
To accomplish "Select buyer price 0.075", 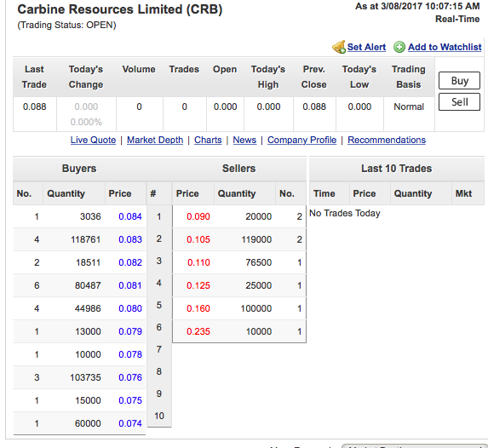I will [x=130, y=400].
